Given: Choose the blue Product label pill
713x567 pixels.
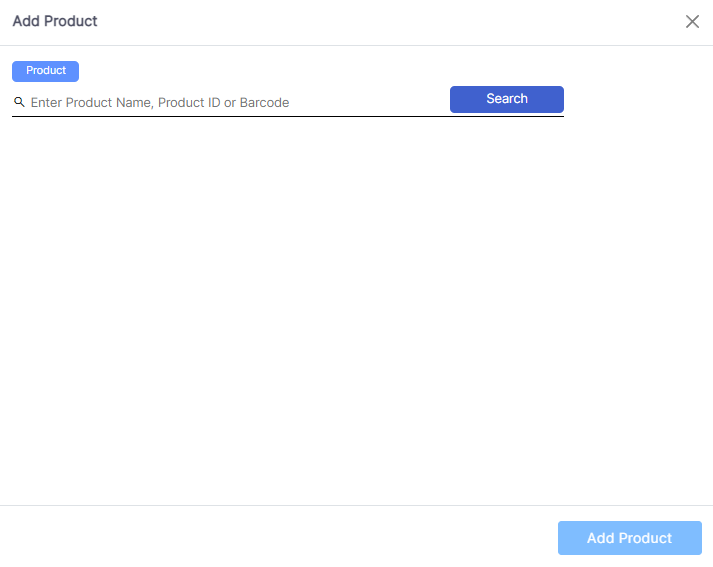Looking at the screenshot, I should [x=46, y=71].
